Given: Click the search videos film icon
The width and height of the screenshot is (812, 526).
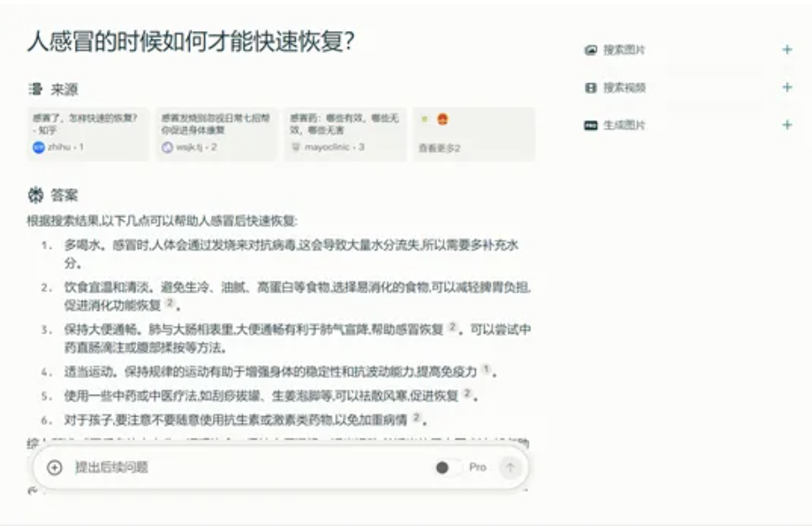Looking at the screenshot, I should click(590, 87).
